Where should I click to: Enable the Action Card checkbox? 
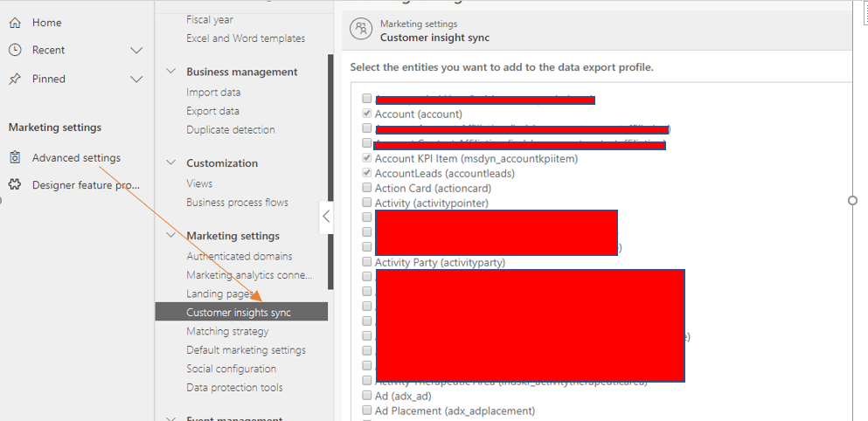point(367,189)
